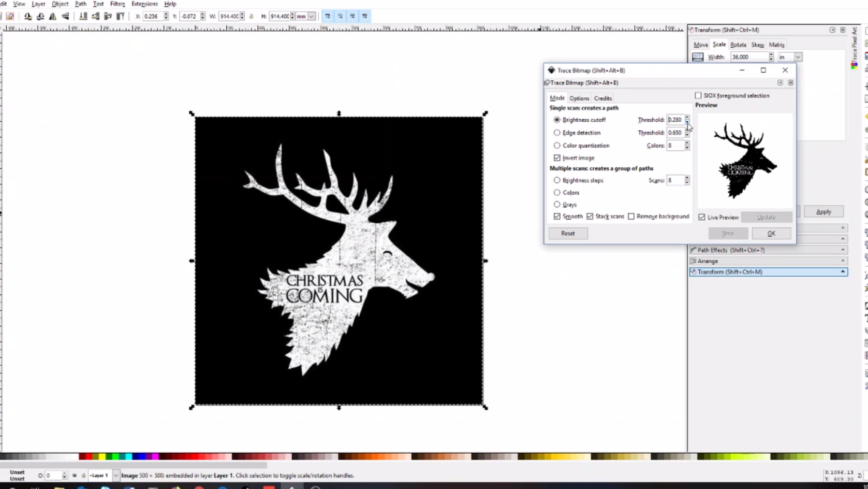Image resolution: width=868 pixels, height=489 pixels.
Task: Click OK in Trace Bitmap dialog
Action: (x=771, y=234)
